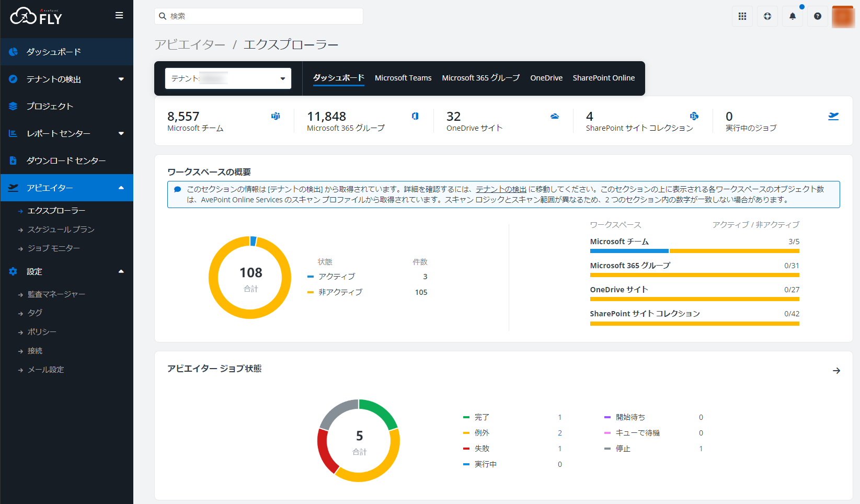Screen dimensions: 860x504
Task: Open job status details arrow
Action: (x=836, y=371)
